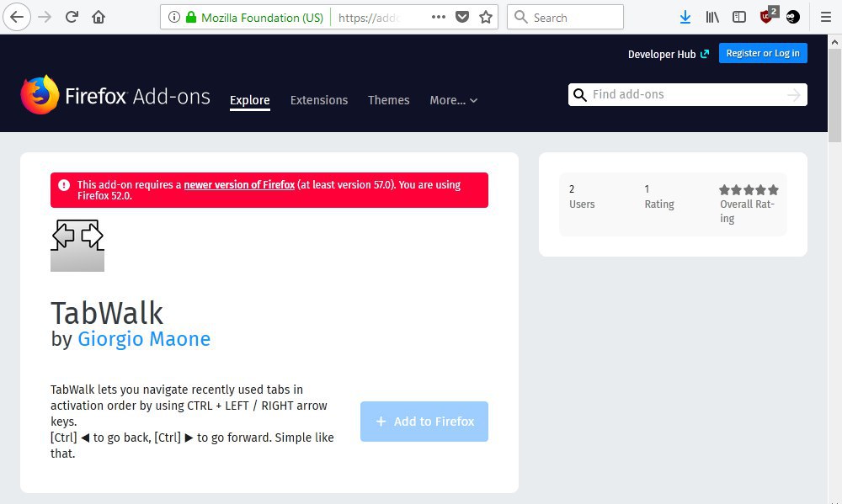The width and height of the screenshot is (842, 504).
Task: Show site information icon in address bar
Action: point(174,17)
